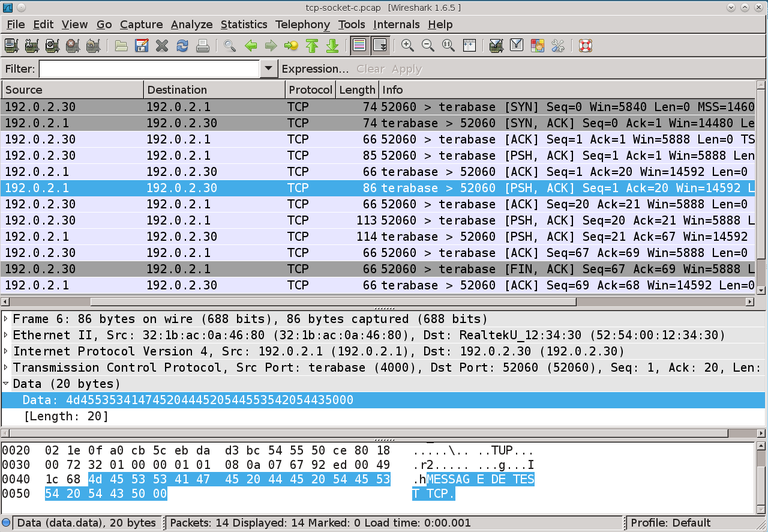This screenshot has height=532, width=768.
Task: Select the [SYN] packet row
Action: [378, 107]
